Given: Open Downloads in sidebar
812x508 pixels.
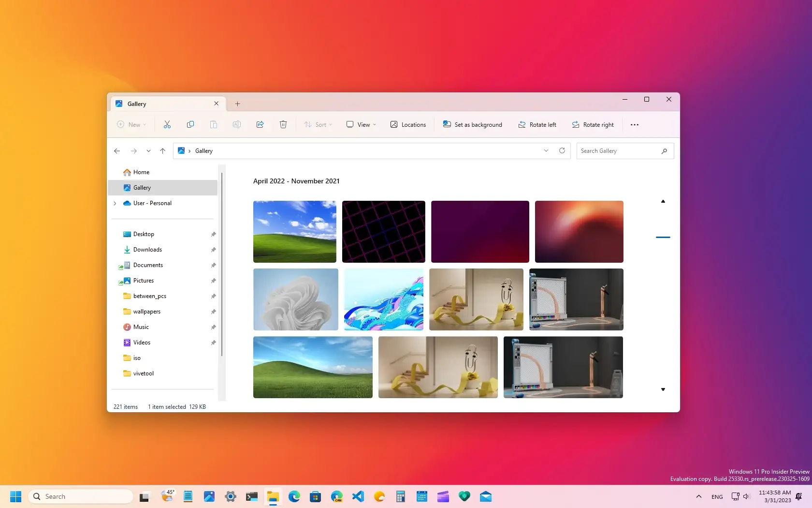Looking at the screenshot, I should tap(163, 250).
